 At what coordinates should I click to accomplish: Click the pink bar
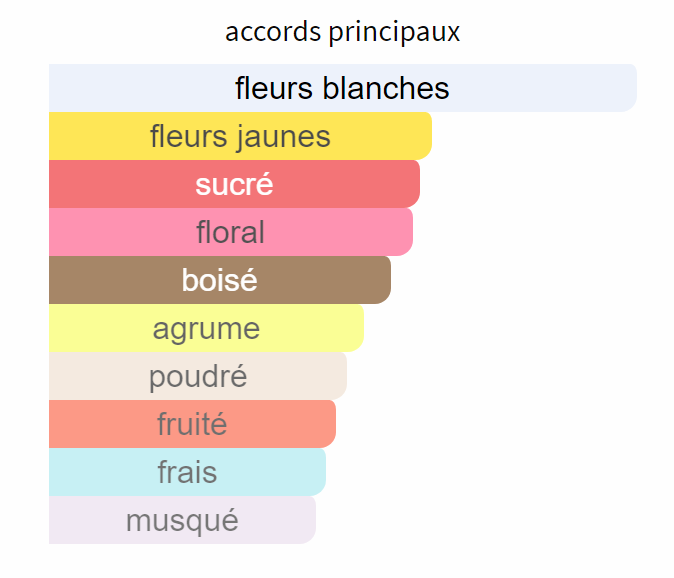pyautogui.click(x=231, y=232)
